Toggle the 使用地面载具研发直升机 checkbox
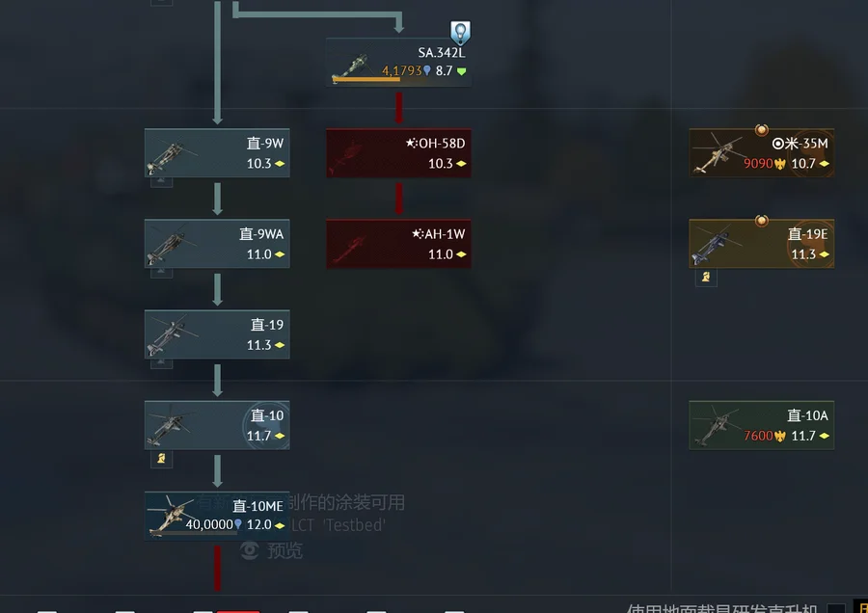Viewport: 868px width, 613px height. pyautogui.click(x=836, y=608)
